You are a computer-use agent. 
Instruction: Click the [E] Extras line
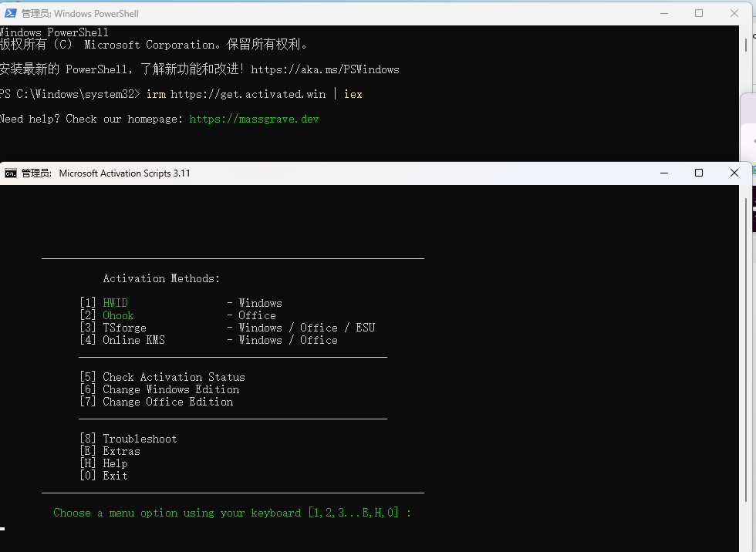[110, 451]
